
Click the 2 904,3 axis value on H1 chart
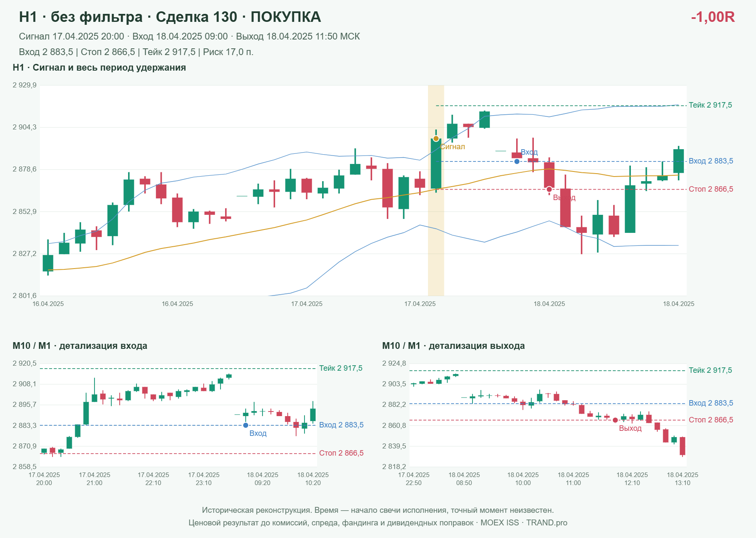click(x=24, y=127)
